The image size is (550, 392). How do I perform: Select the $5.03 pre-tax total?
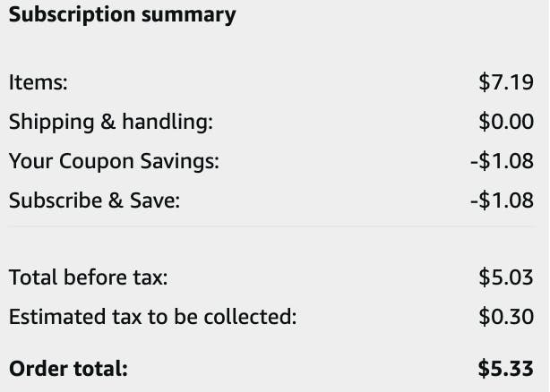pos(506,277)
